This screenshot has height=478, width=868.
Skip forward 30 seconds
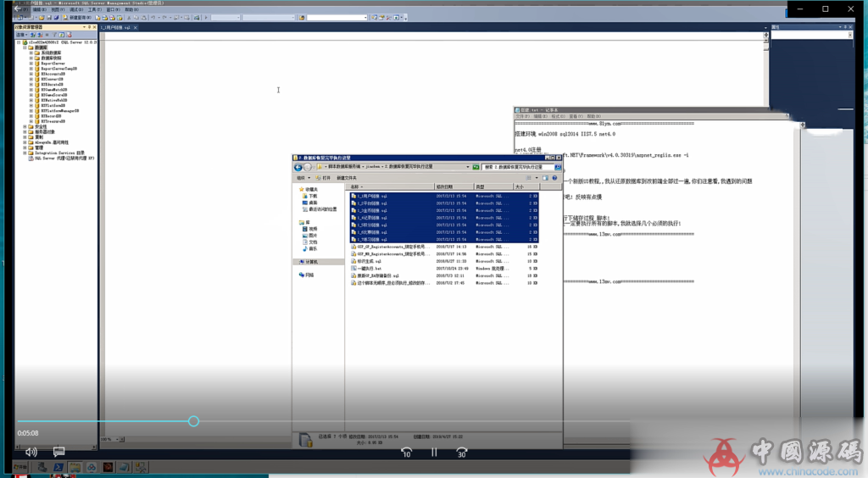(461, 453)
